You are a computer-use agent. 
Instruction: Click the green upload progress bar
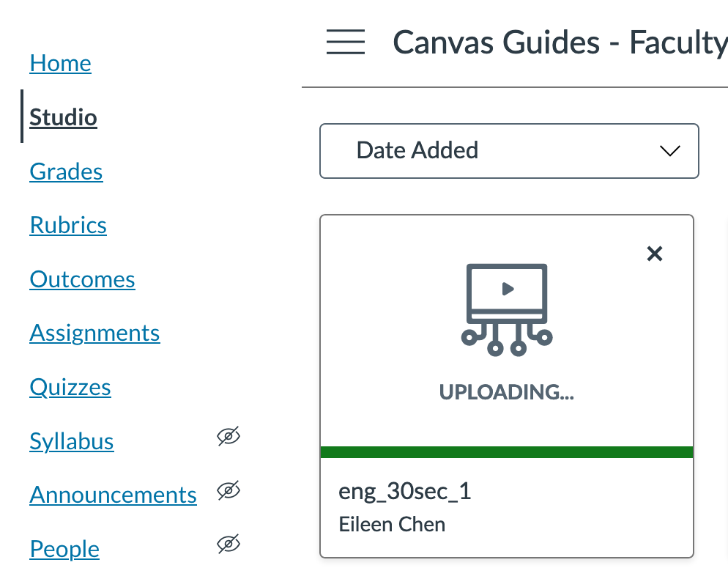click(506, 451)
